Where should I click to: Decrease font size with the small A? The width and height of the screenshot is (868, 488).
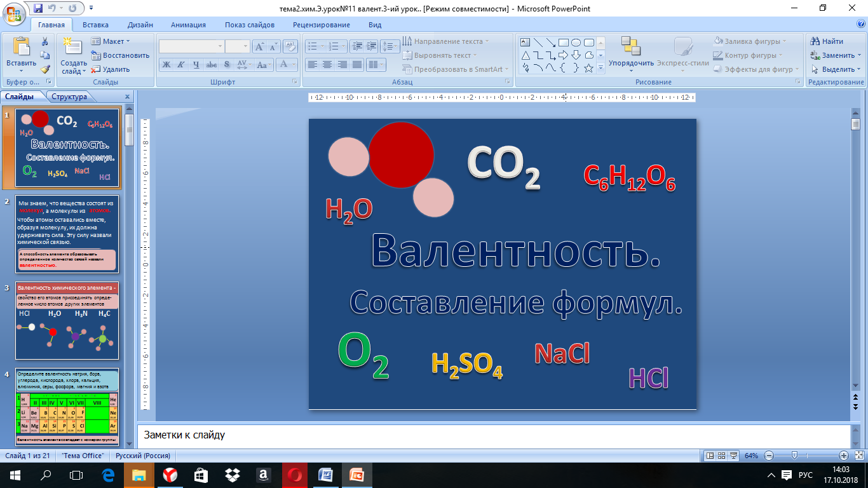[273, 46]
